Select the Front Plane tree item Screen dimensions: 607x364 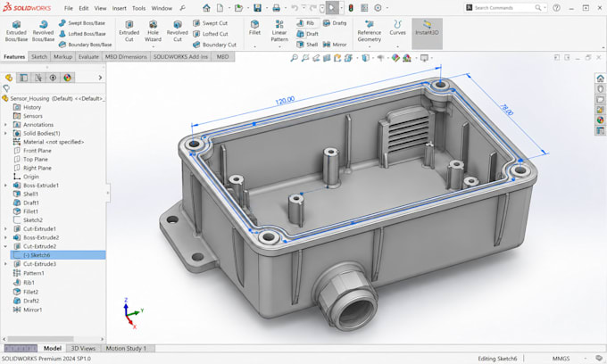click(x=37, y=151)
